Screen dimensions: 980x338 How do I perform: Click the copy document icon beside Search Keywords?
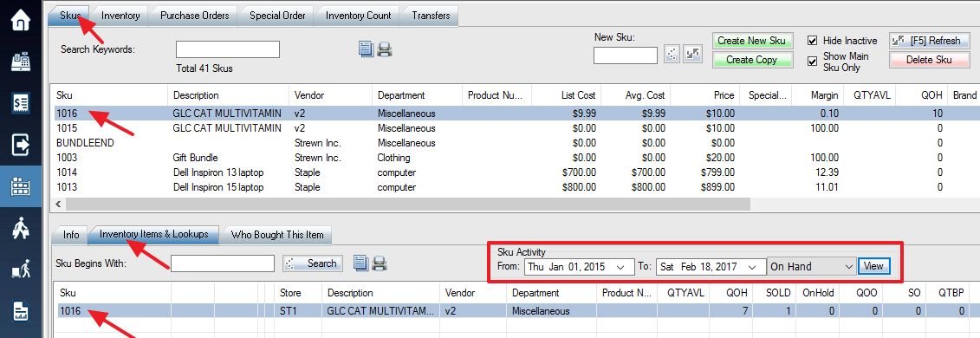367,49
